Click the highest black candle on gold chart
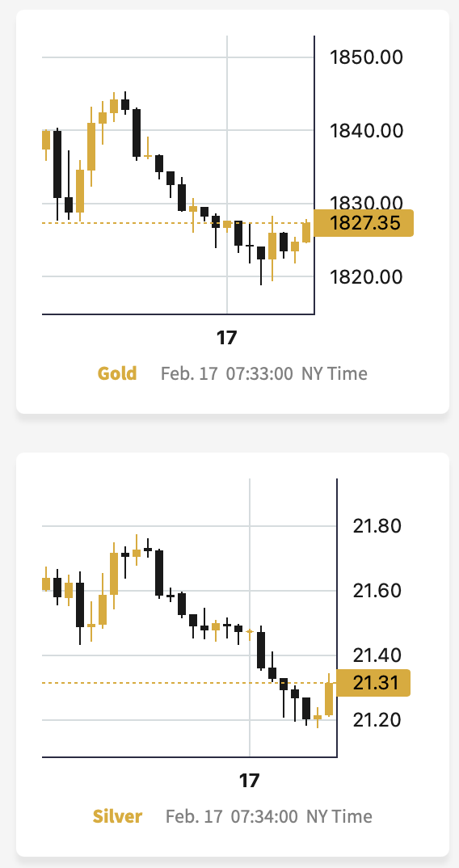Image resolution: width=459 pixels, height=868 pixels. point(125,104)
